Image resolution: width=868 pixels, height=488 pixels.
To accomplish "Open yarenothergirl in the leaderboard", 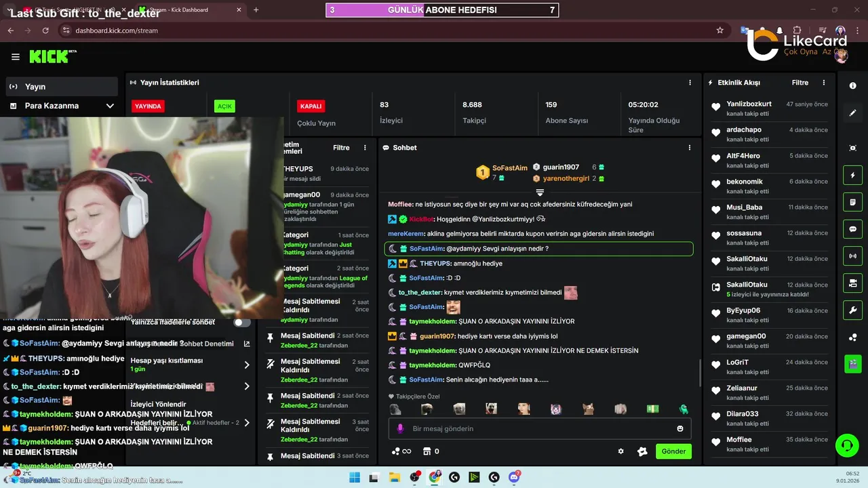I will (x=566, y=178).
